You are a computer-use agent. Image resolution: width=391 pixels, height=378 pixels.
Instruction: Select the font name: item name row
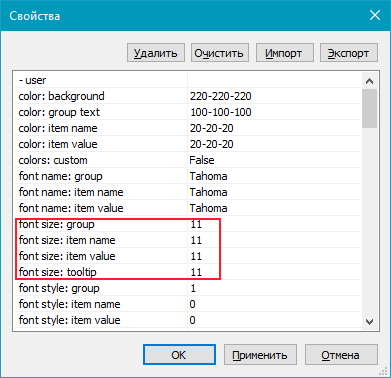click(x=188, y=192)
